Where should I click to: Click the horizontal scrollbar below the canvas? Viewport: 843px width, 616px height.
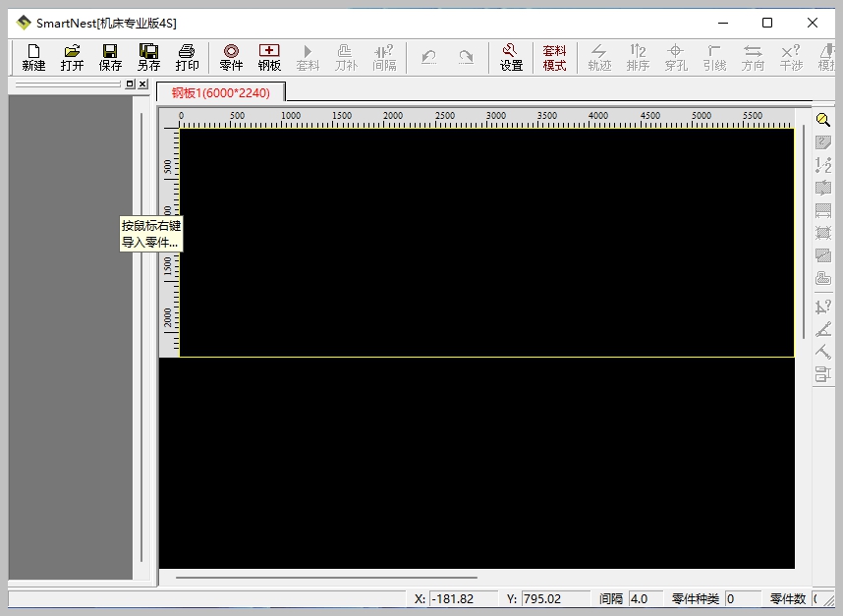[326, 578]
